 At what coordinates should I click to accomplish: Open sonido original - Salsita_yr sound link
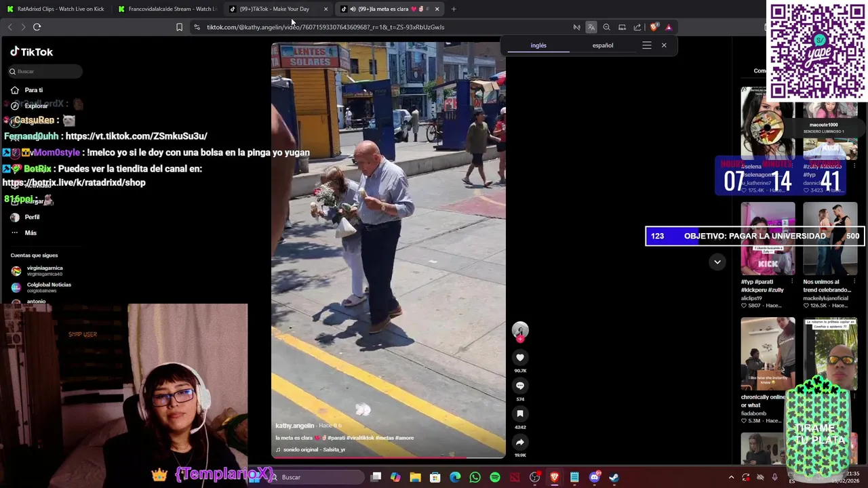(315, 449)
